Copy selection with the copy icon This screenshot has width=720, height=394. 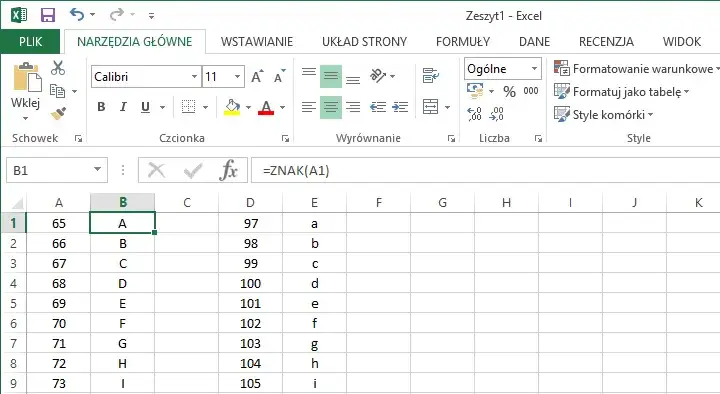[x=58, y=91]
